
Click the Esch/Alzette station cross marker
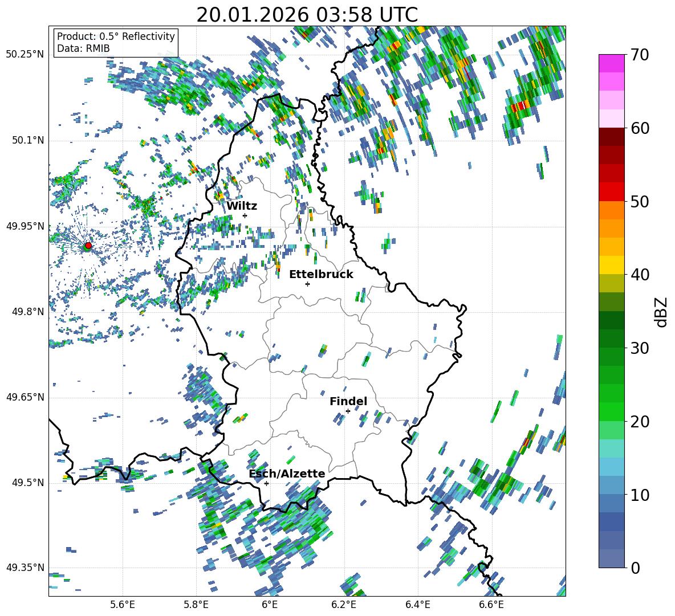click(x=266, y=483)
